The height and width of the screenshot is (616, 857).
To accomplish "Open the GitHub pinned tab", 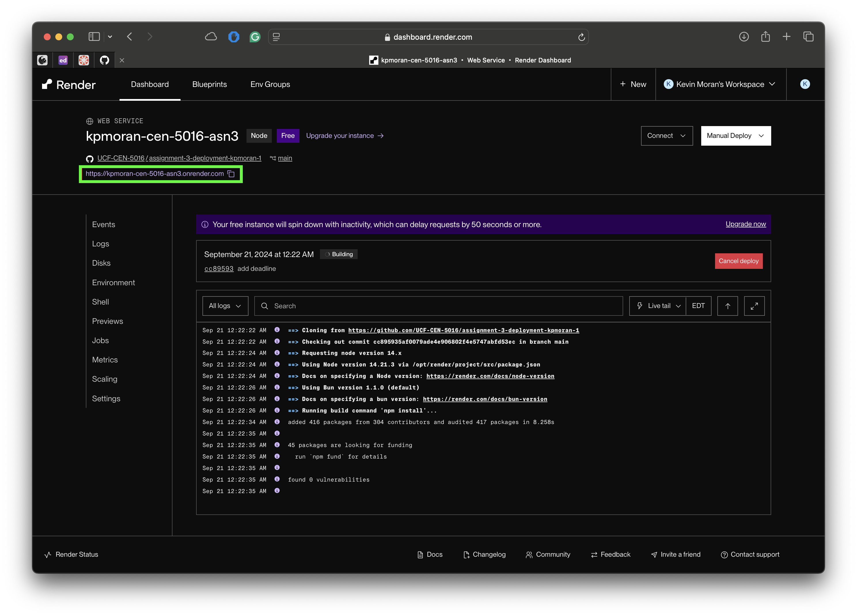I will [x=104, y=60].
